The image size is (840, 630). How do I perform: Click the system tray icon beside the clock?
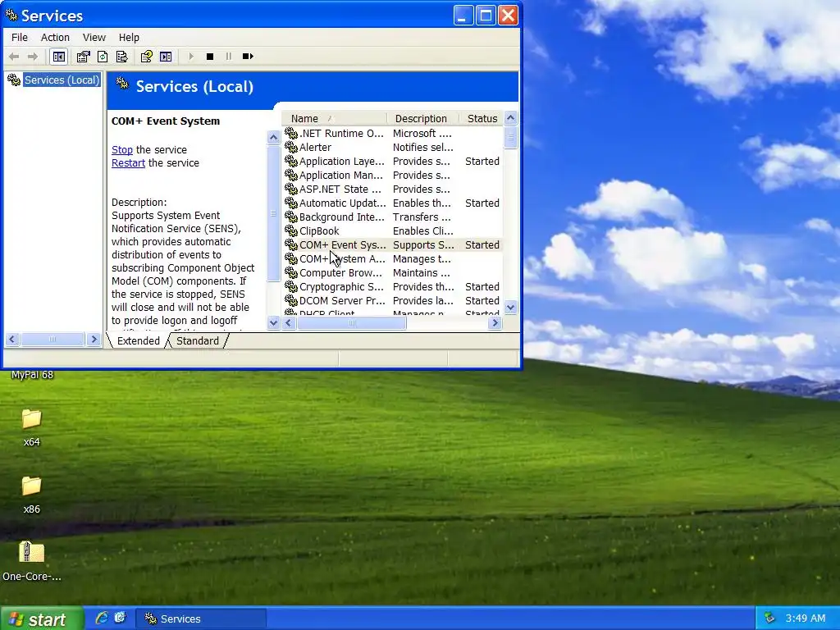pyautogui.click(x=769, y=619)
